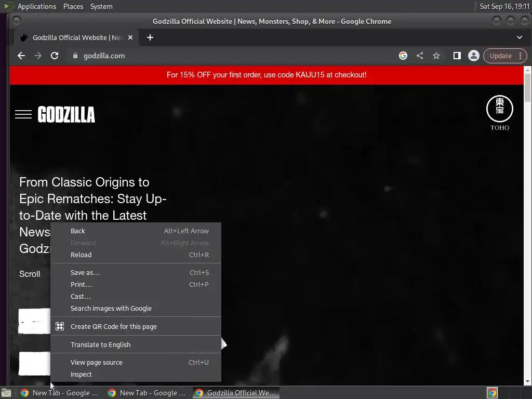Open the side panel icon
Screen dimensions: 532x399
coord(457,56)
